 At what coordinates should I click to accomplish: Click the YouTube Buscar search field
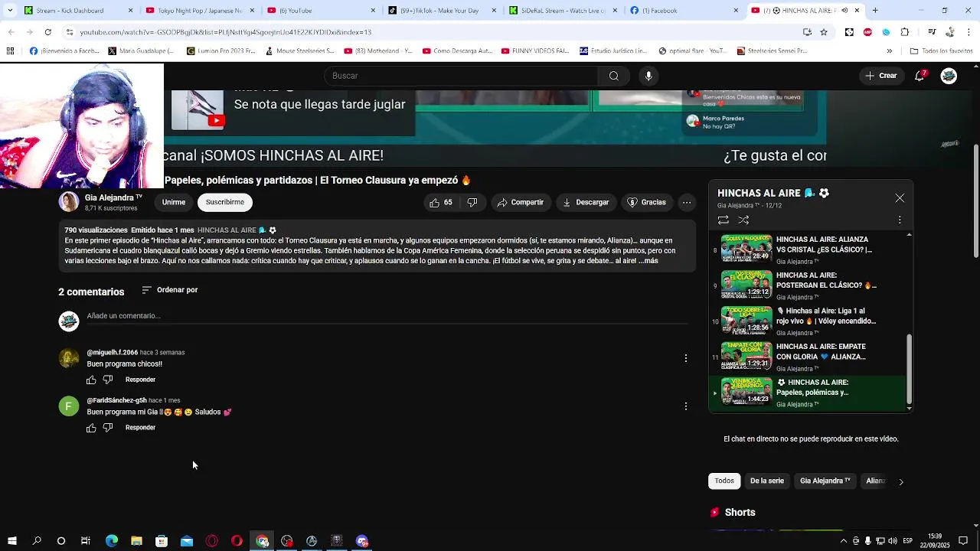(x=462, y=76)
